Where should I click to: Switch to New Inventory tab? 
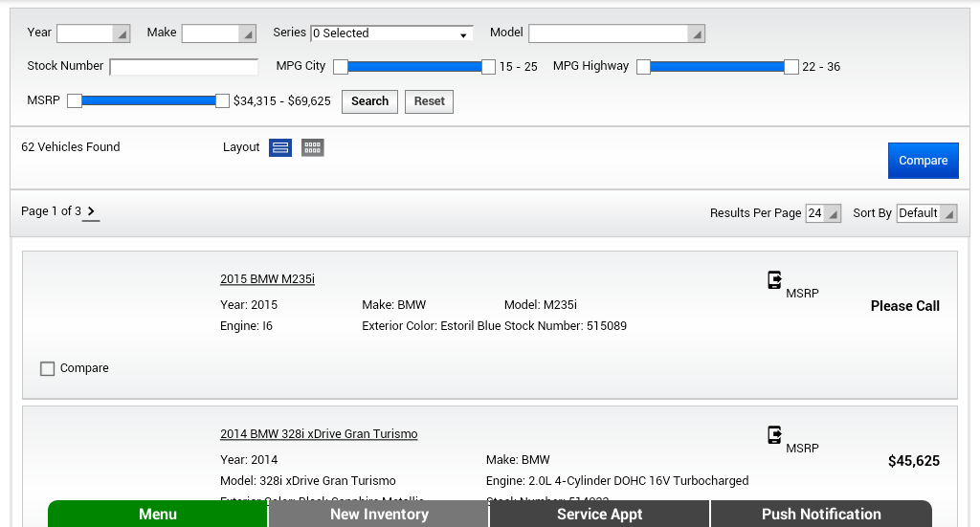click(x=379, y=514)
